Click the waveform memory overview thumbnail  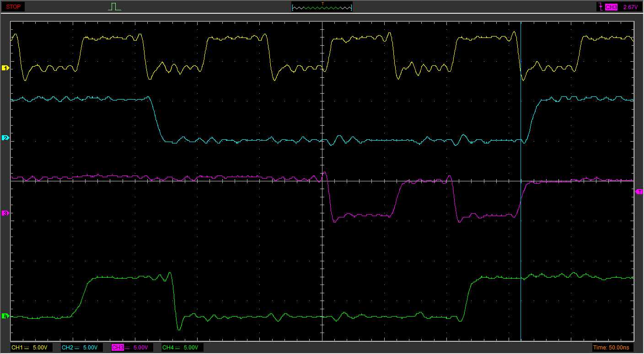[322, 7]
